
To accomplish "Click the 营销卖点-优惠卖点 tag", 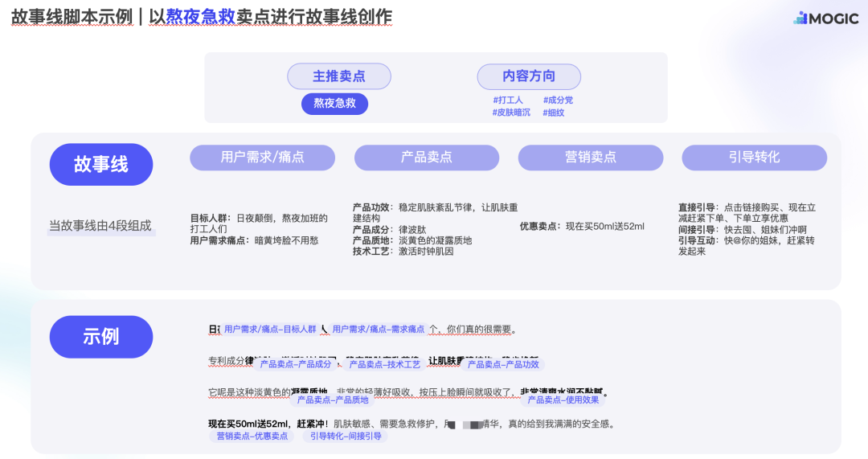I will tap(252, 436).
